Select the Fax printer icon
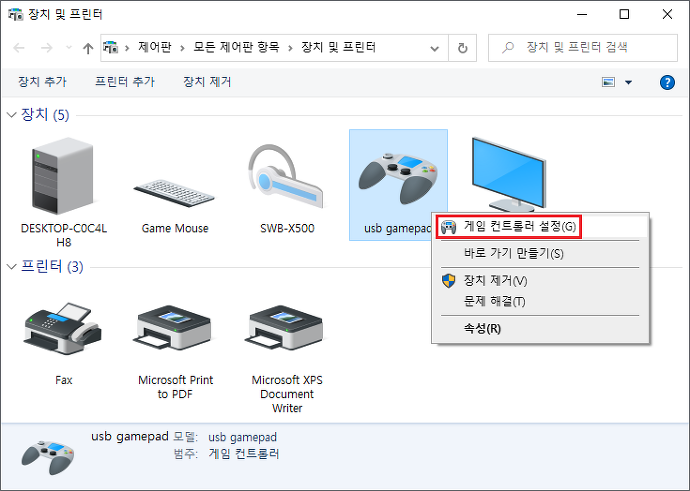Image resolution: width=690 pixels, height=491 pixels. (62, 327)
